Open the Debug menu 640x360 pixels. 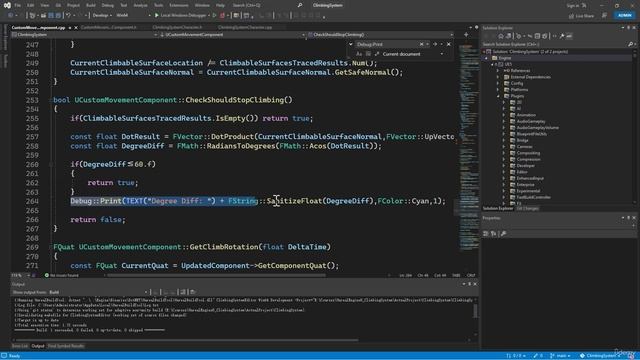coord(107,5)
